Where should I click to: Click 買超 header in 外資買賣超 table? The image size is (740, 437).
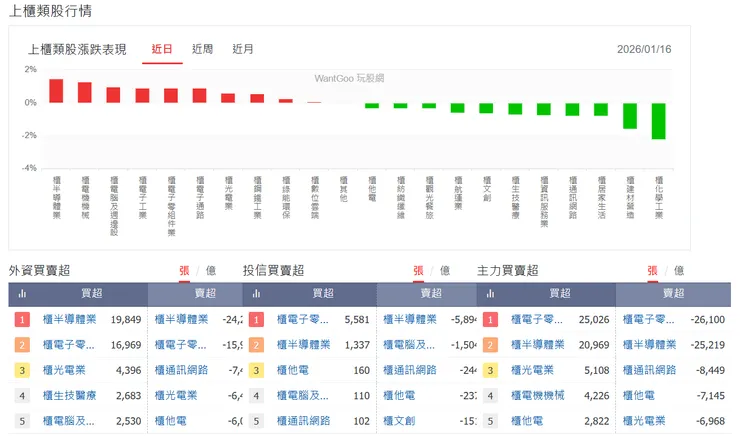point(92,294)
